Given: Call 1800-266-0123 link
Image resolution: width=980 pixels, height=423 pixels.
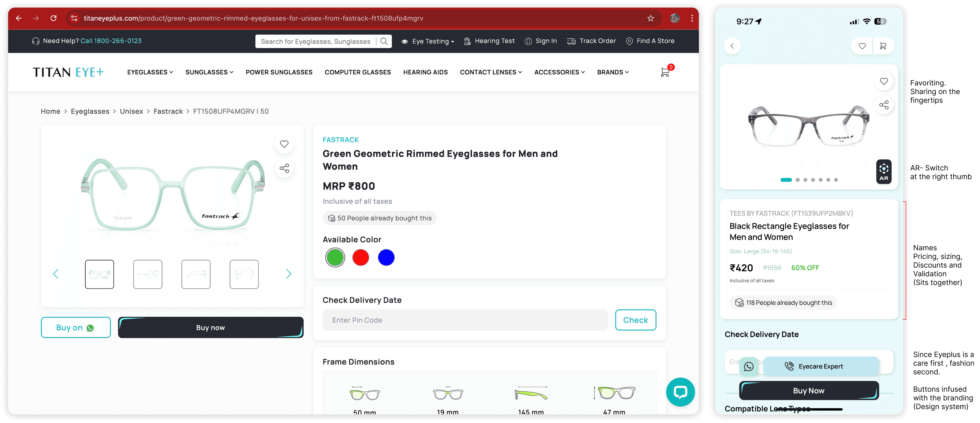Looking at the screenshot, I should click(x=111, y=41).
